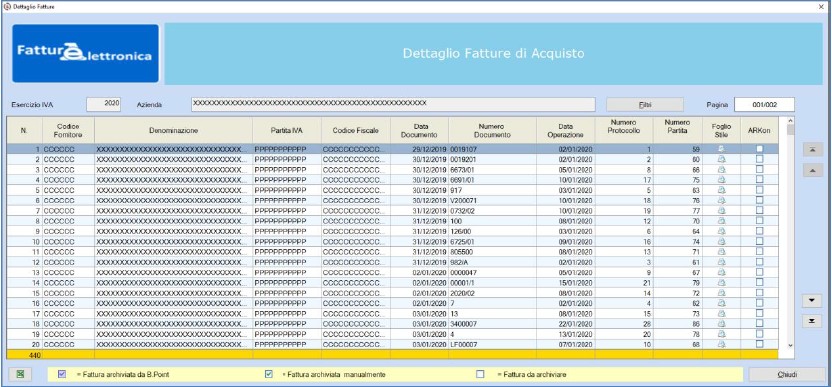The image size is (832, 387).
Task: Go to previous page with single up arrow
Action: (x=812, y=170)
